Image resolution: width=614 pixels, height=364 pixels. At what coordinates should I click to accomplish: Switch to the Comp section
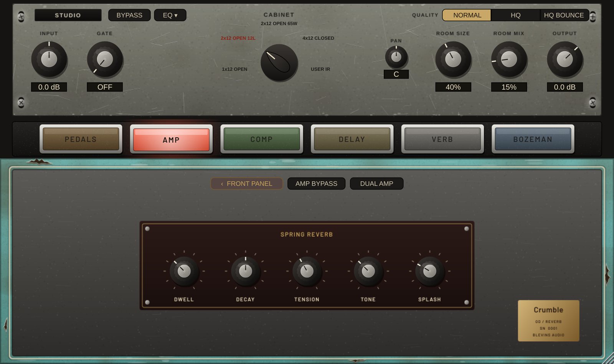click(262, 139)
